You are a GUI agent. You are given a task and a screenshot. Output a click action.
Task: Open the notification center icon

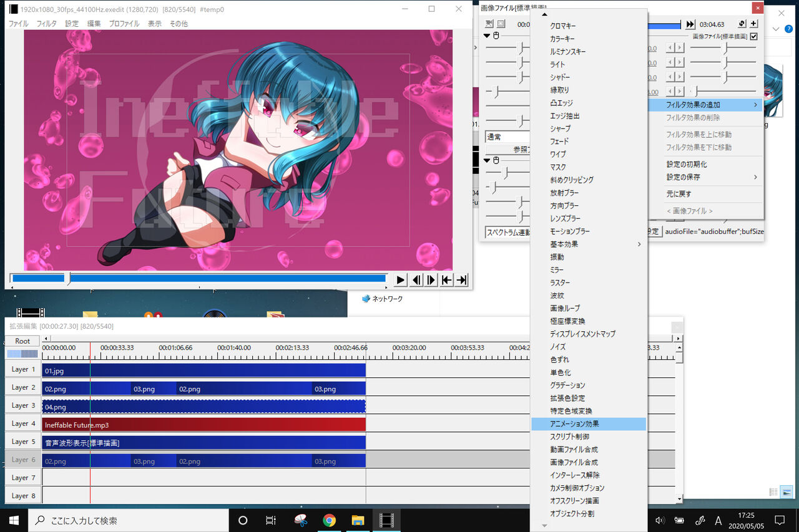click(780, 520)
